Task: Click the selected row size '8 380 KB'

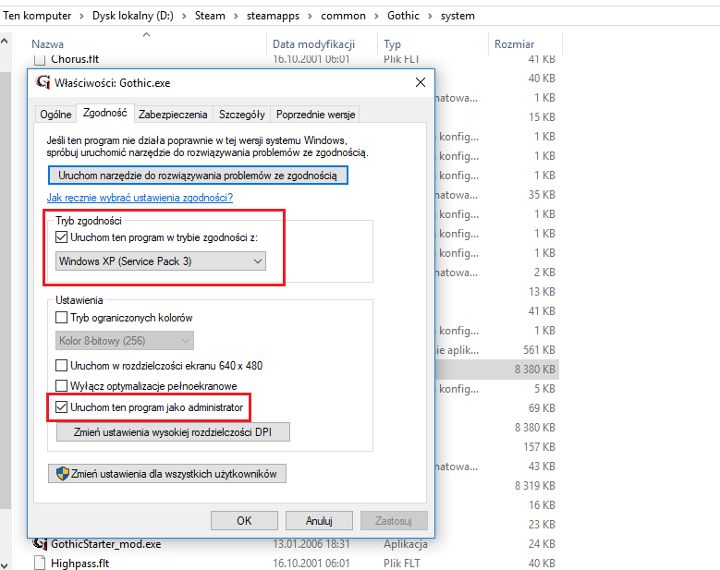Action: [535, 369]
